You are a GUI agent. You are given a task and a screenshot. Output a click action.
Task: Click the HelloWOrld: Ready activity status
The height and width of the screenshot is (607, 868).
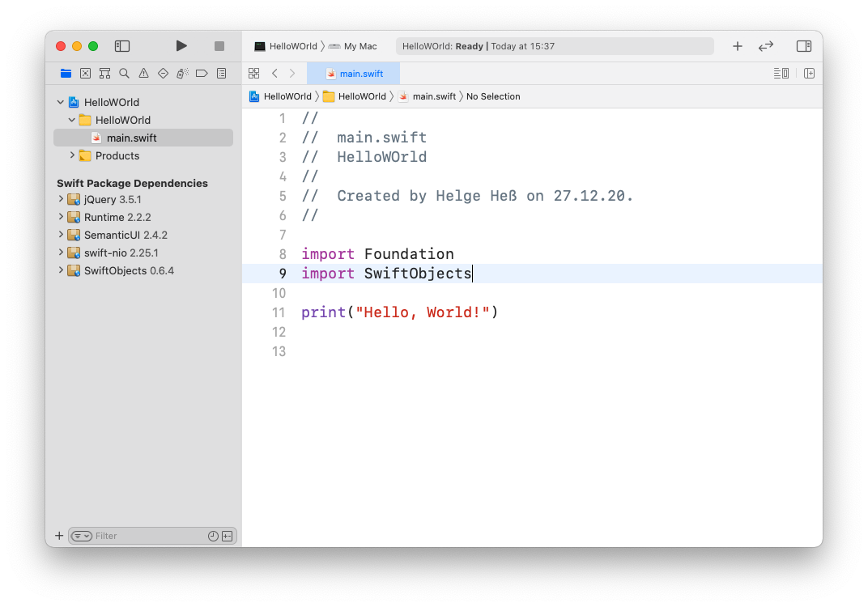[x=555, y=46]
